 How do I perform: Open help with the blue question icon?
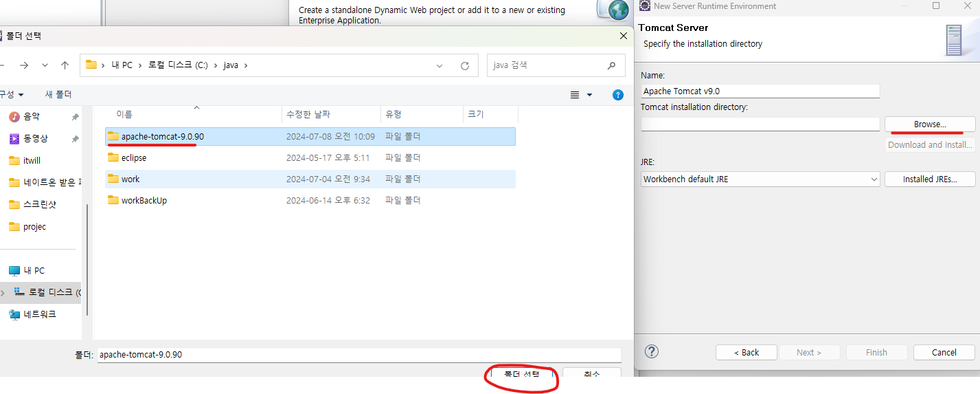[617, 95]
